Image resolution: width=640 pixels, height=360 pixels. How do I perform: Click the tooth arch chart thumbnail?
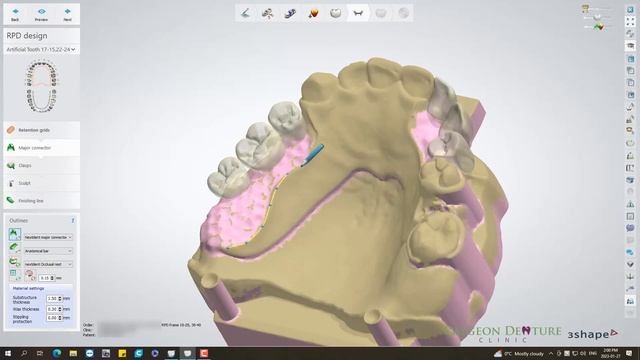tap(41, 87)
